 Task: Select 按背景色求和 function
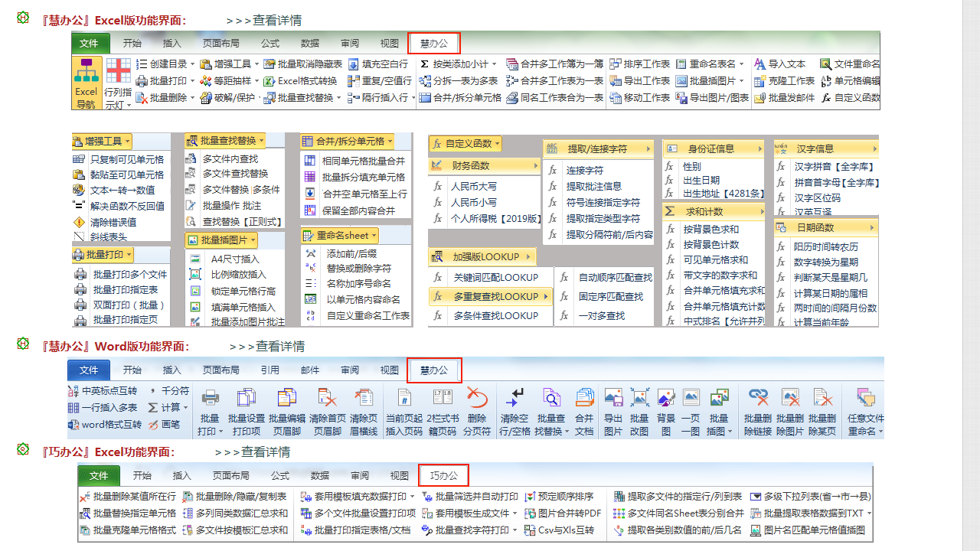[711, 229]
